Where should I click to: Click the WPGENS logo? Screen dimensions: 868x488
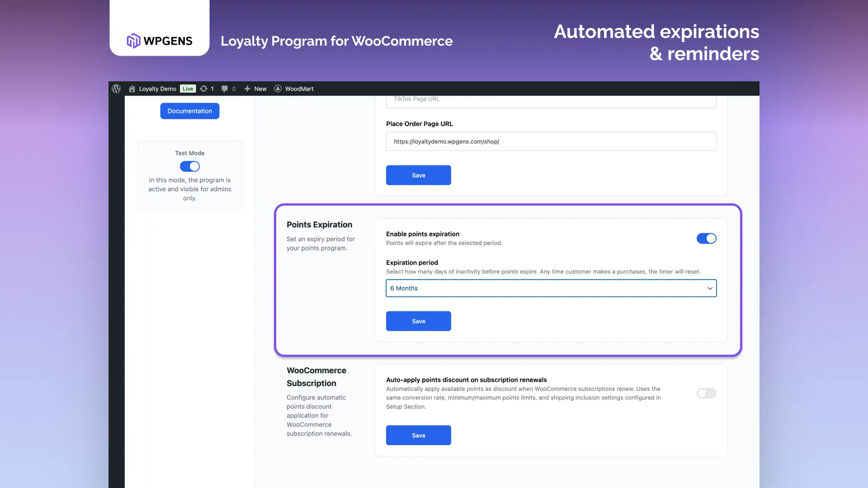point(159,41)
